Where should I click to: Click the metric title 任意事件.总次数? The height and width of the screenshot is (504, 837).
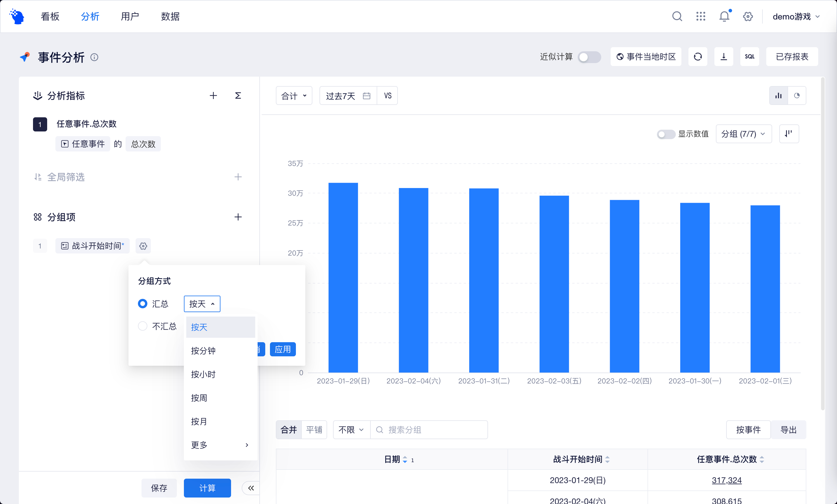coord(86,123)
